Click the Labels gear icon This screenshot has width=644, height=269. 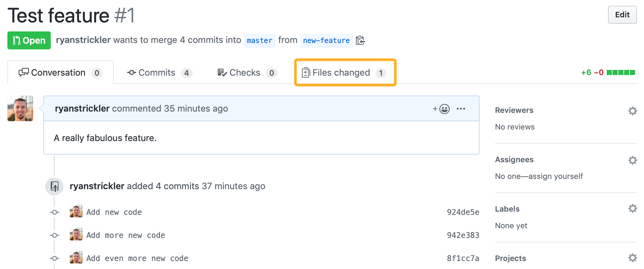(x=632, y=209)
